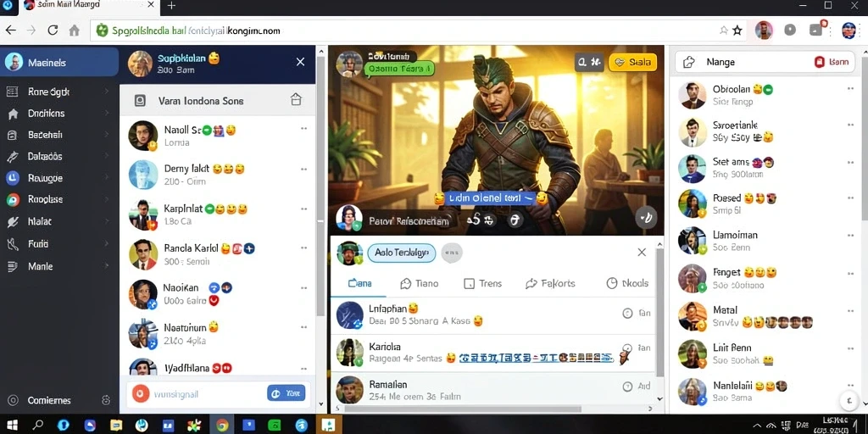Open Comiernes at sidebar bottom

[48, 400]
